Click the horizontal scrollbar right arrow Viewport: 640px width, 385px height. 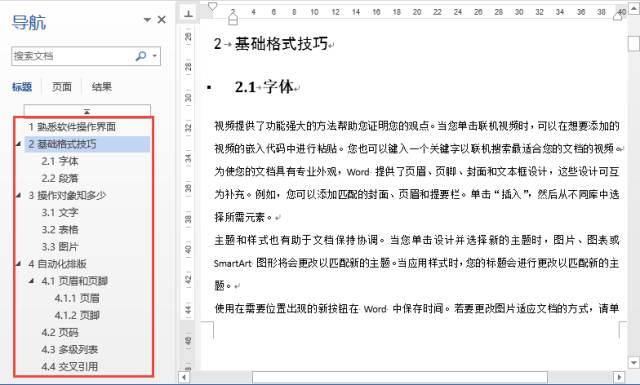tap(619, 376)
